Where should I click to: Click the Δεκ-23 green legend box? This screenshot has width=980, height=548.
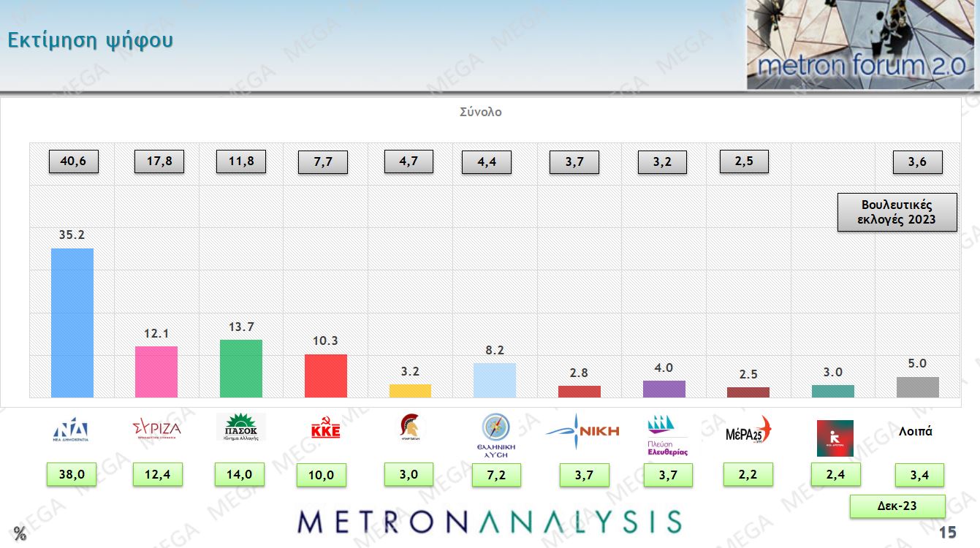pos(897,506)
